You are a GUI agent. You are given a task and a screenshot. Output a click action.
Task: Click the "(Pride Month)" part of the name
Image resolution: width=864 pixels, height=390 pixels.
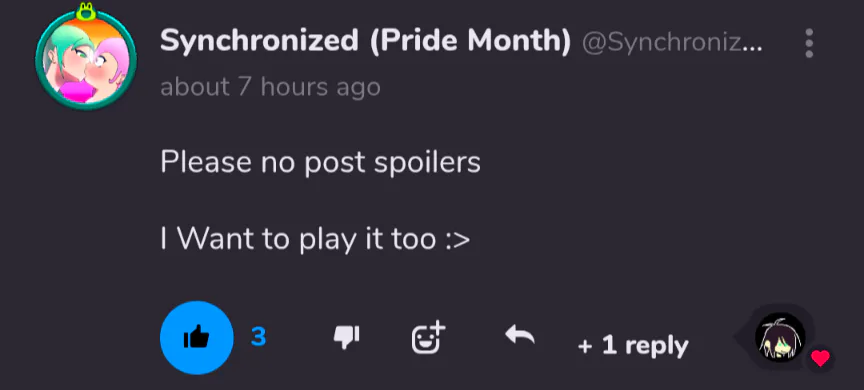(470, 41)
